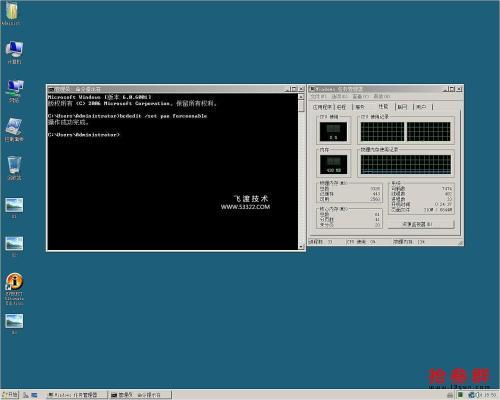Viewport: 500px width, 400px height.
Task: Click the bcdedit /set pae forceenable line
Action: point(127,116)
